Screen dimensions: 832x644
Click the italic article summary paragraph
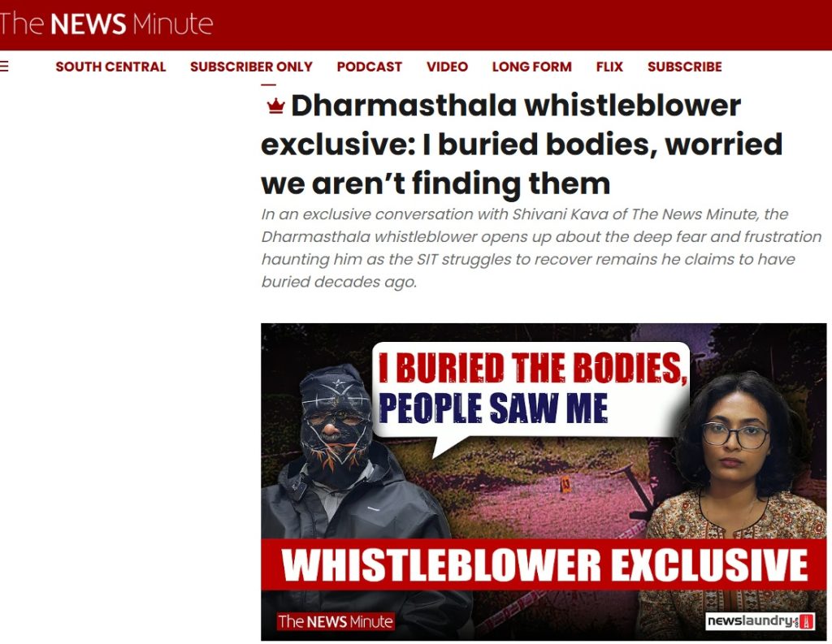[x=541, y=248]
